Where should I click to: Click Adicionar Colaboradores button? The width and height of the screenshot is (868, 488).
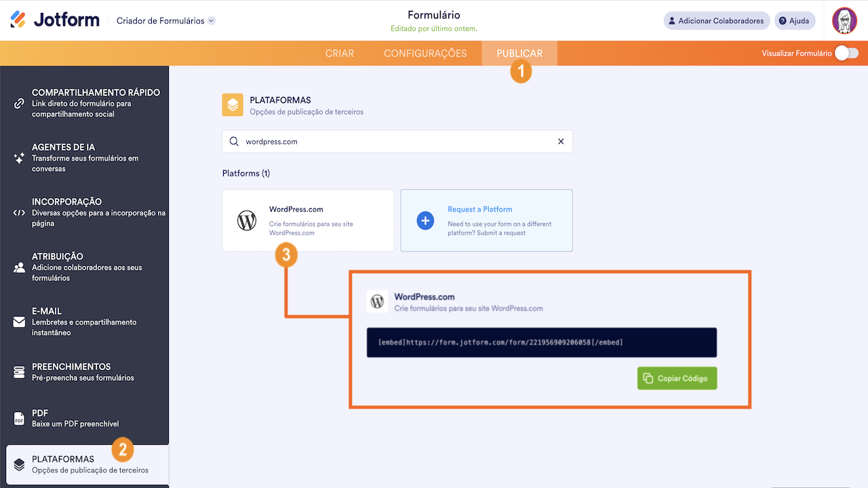pyautogui.click(x=716, y=21)
